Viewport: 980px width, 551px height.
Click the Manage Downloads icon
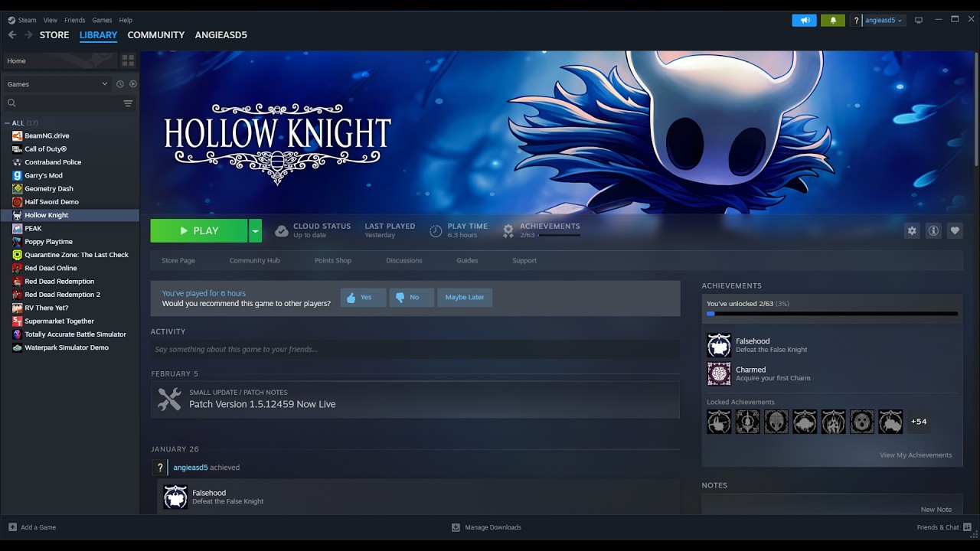click(x=456, y=527)
